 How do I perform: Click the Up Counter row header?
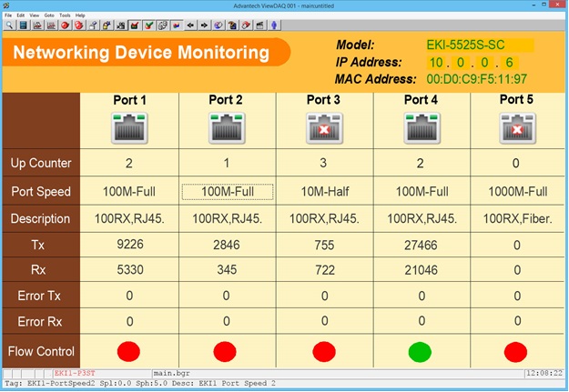[41, 163]
